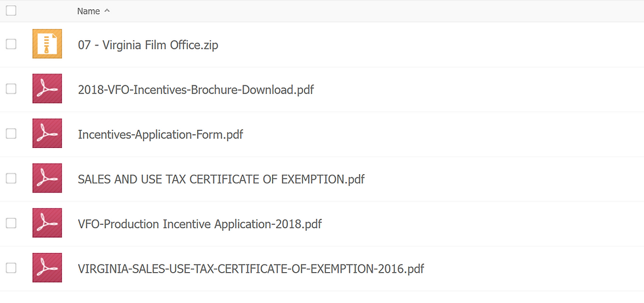Click the PDF icon for VIRGINIA-SALES-USE-TAX-CERTIFICATE-OF-EXEMPTION-2016

point(47,268)
